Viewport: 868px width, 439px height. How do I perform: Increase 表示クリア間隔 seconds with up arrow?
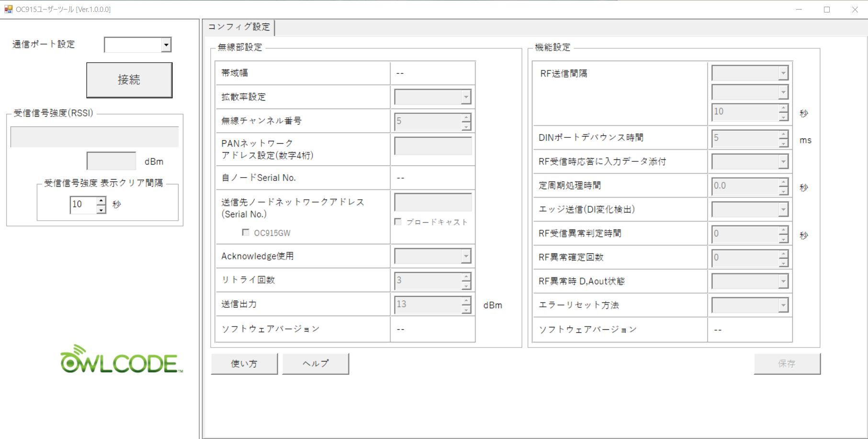[101, 200]
